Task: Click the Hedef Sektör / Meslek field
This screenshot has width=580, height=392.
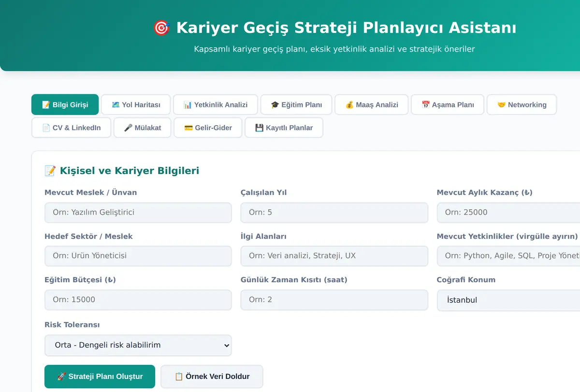Action: (x=138, y=256)
